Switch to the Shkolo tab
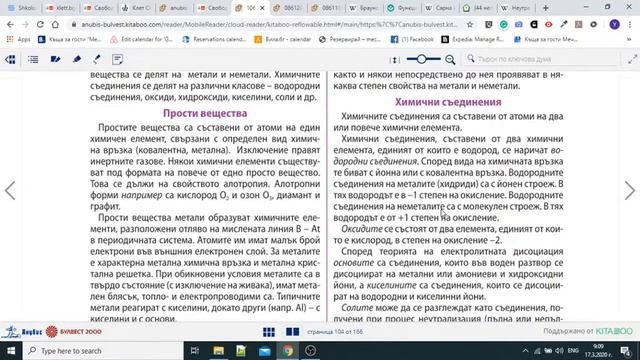Image resolution: width=640 pixels, height=360 pixels. click(x=22, y=8)
